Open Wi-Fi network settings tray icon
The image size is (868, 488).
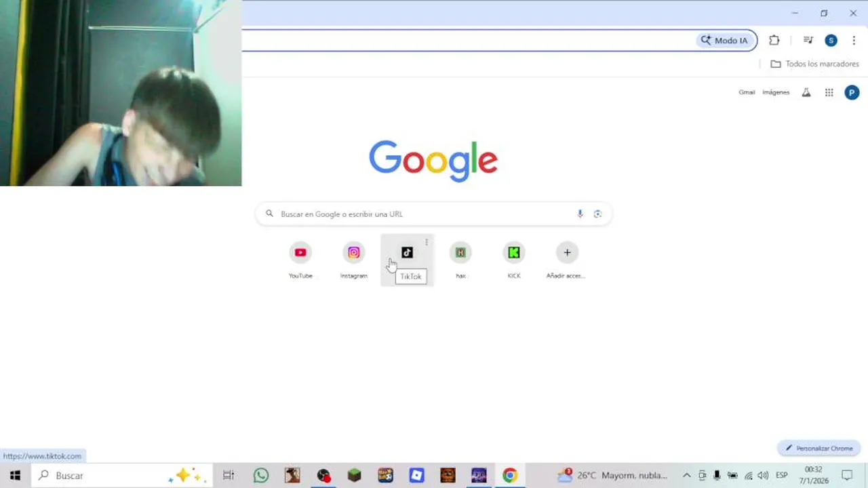pyautogui.click(x=748, y=475)
